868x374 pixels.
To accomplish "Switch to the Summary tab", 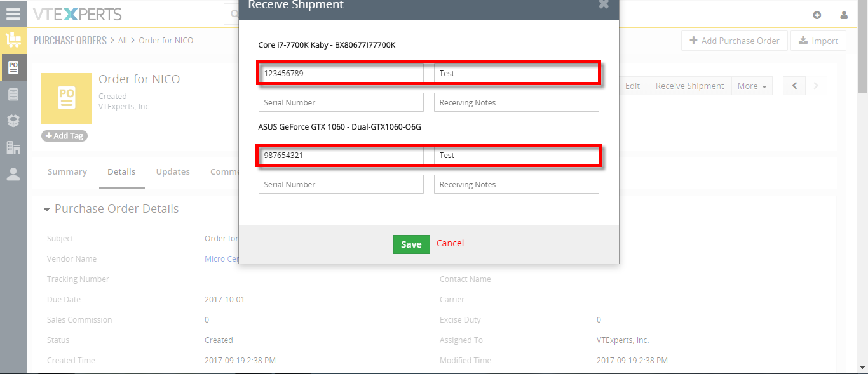I will (67, 171).
